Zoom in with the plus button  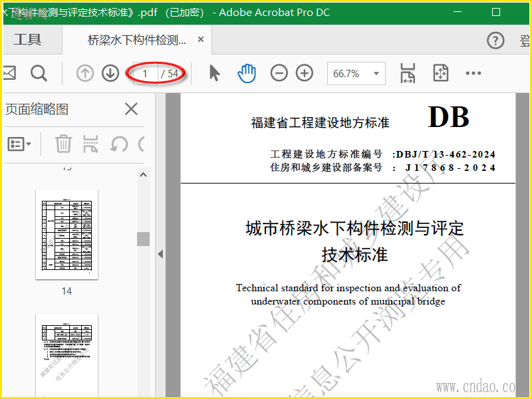tap(305, 73)
